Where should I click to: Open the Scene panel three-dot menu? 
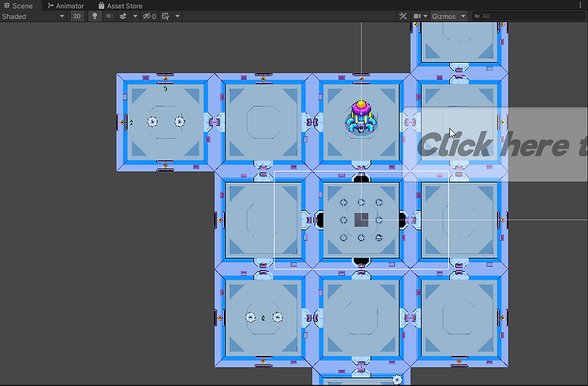580,6
